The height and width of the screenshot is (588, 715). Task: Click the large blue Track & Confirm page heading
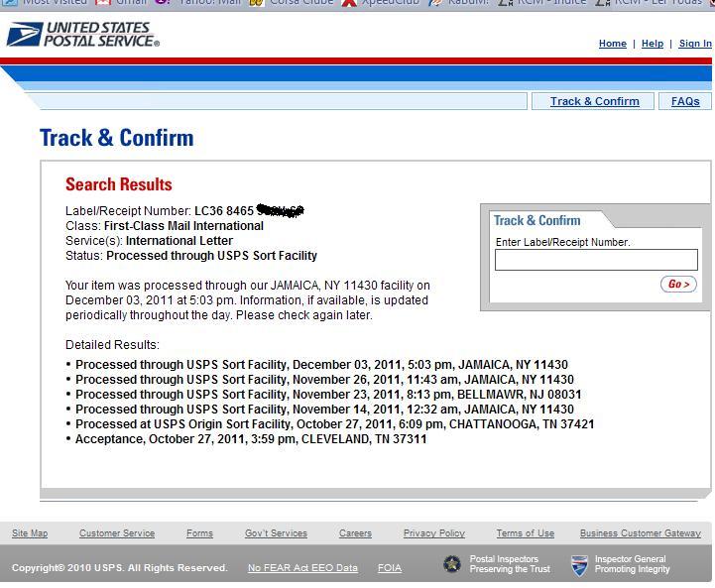(x=117, y=138)
